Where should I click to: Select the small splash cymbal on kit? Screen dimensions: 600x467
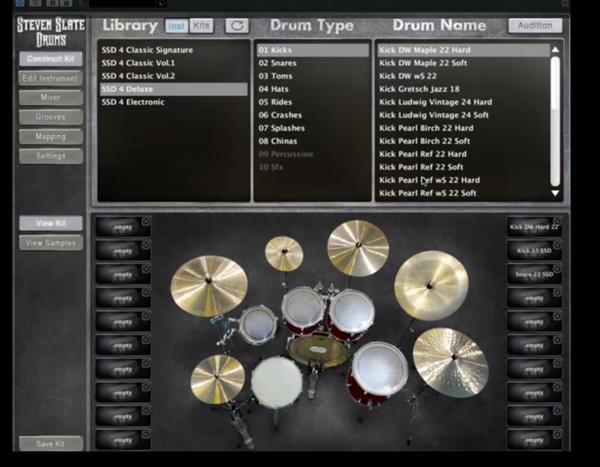pos(284,253)
